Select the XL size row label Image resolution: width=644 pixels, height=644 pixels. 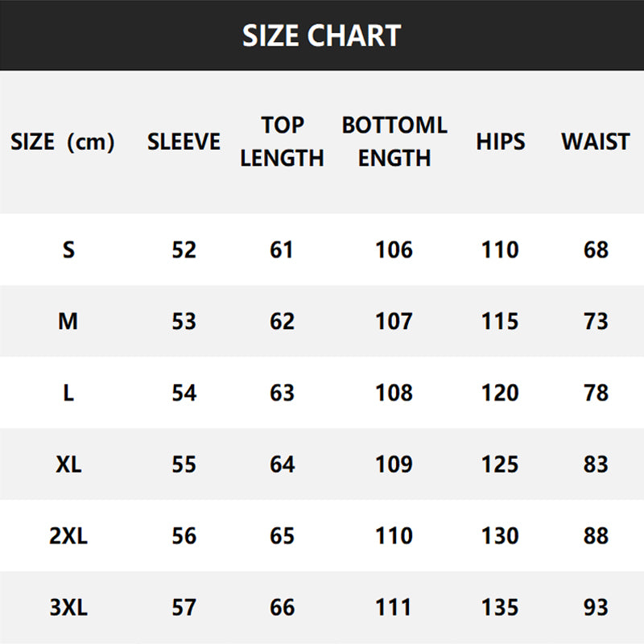pyautogui.click(x=68, y=464)
